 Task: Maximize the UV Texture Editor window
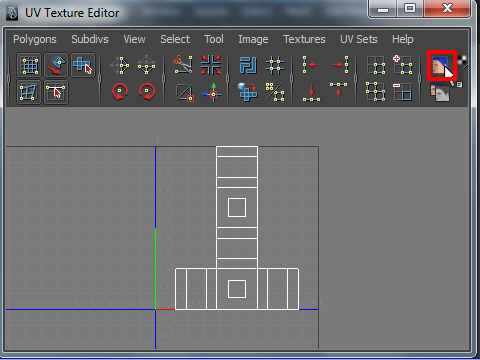(x=410, y=9)
